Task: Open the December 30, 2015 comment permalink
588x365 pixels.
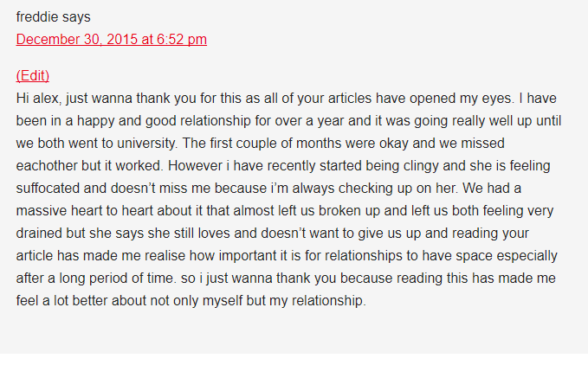Action: (x=112, y=39)
